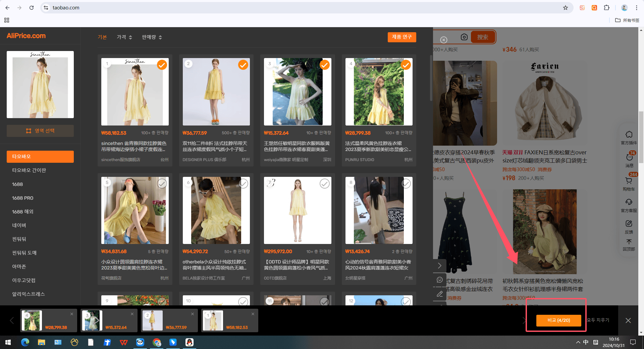Remove the ₩28,799.38 item from compare bar
644x349 pixels.
[x=72, y=314]
